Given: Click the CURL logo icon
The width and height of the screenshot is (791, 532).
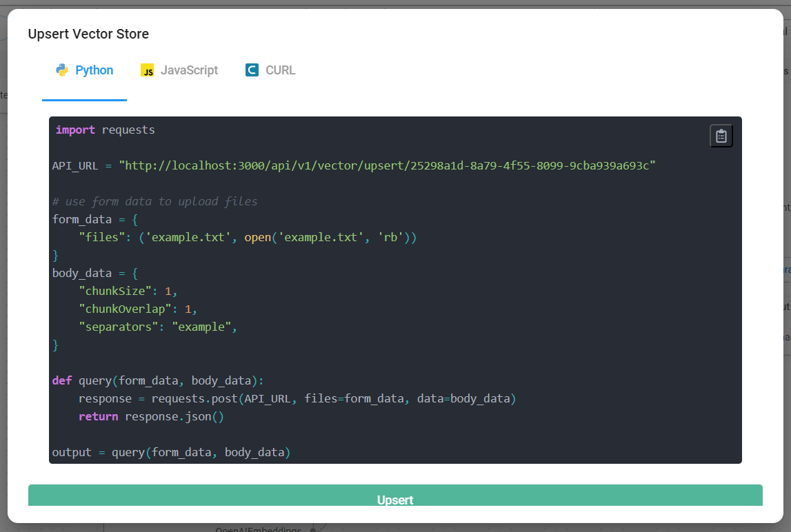Looking at the screenshot, I should coord(252,70).
